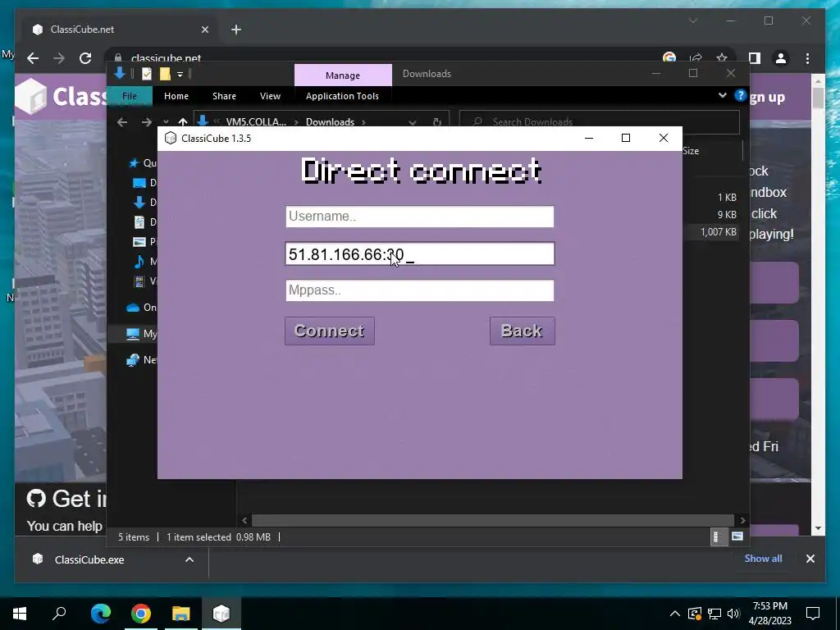Close the ClassiCube 1.3.5 window
This screenshot has width=840, height=630.
point(663,138)
